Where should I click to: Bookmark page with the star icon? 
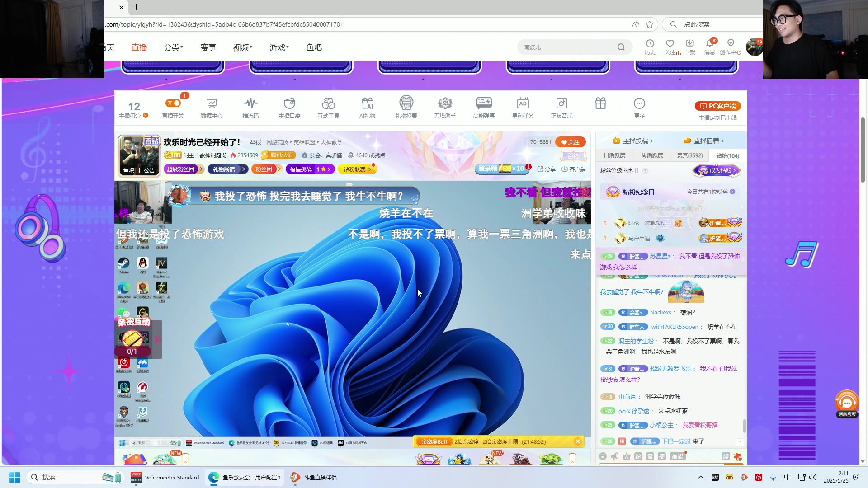pos(650,24)
